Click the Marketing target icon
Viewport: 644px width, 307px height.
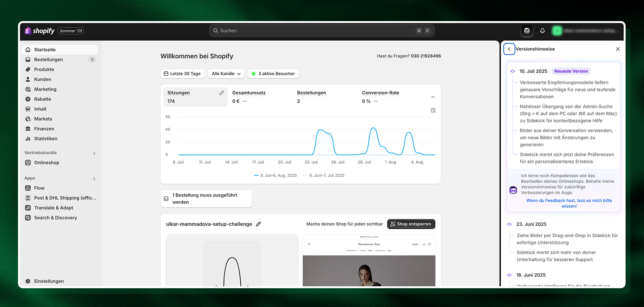(x=28, y=89)
